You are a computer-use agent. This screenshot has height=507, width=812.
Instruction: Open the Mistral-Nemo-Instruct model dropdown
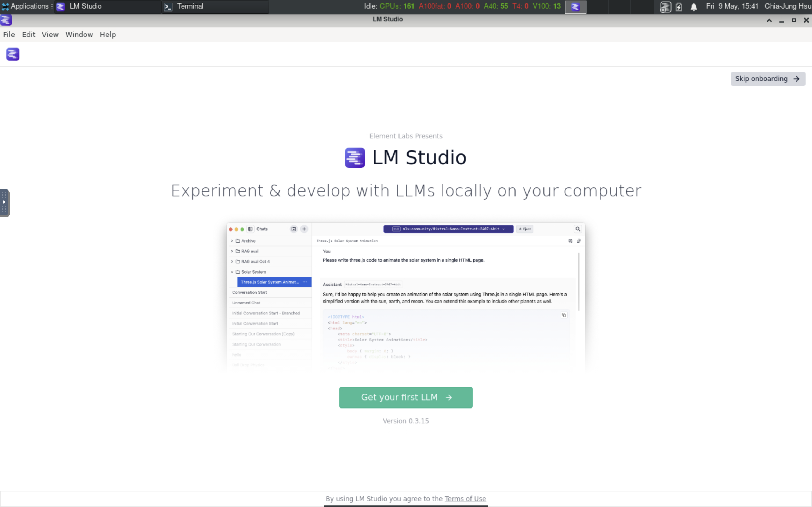click(448, 229)
